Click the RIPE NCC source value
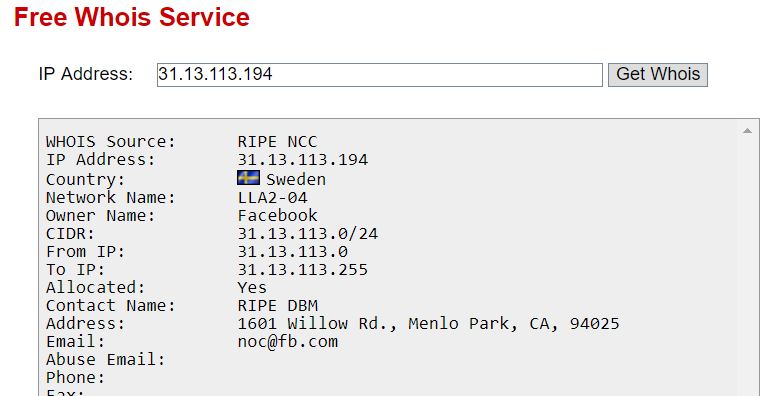 (278, 142)
